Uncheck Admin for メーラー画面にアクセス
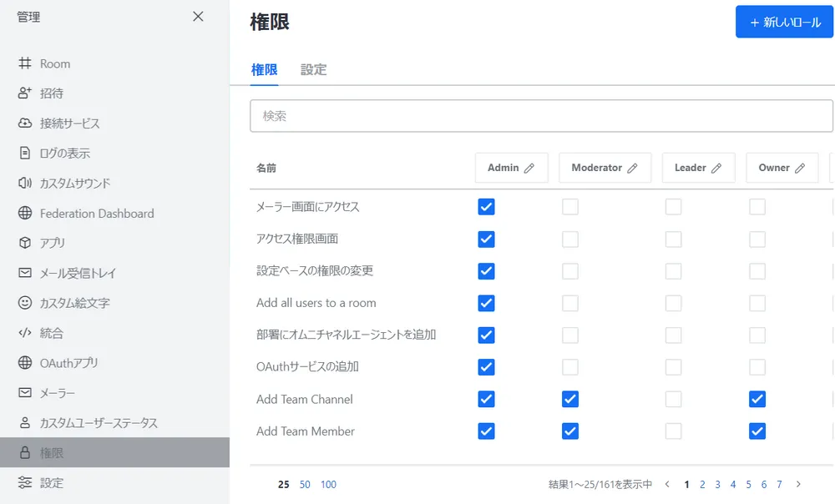Screen dimensions: 835x504 (x=486, y=206)
